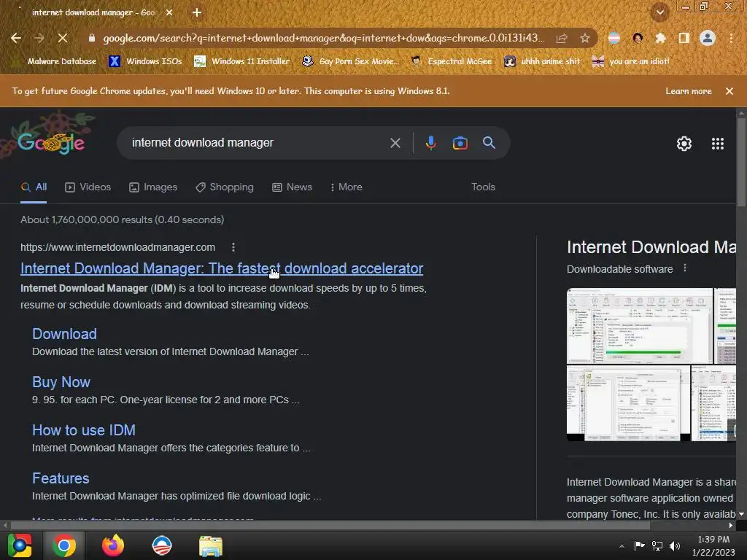Focus the Google search text field
This screenshot has height=560, width=747.
pos(258,143)
